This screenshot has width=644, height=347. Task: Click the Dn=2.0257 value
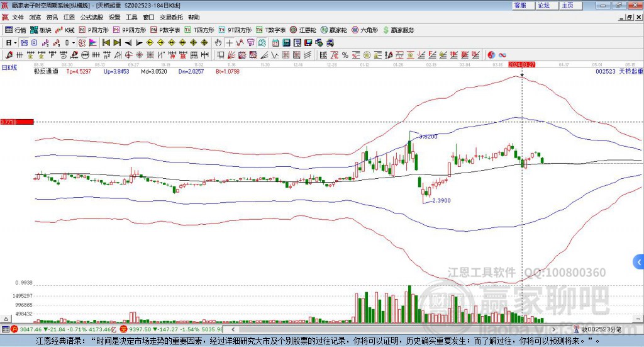191,71
